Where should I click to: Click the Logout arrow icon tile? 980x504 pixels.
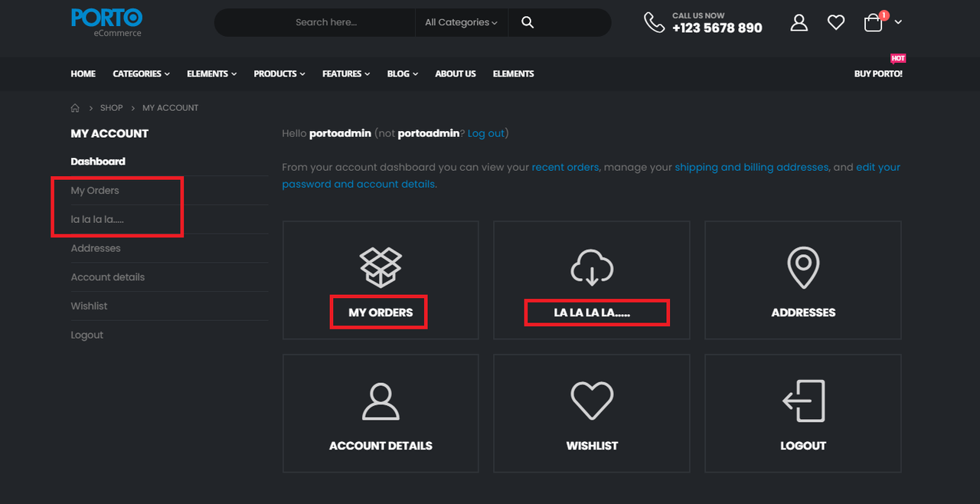click(x=803, y=401)
